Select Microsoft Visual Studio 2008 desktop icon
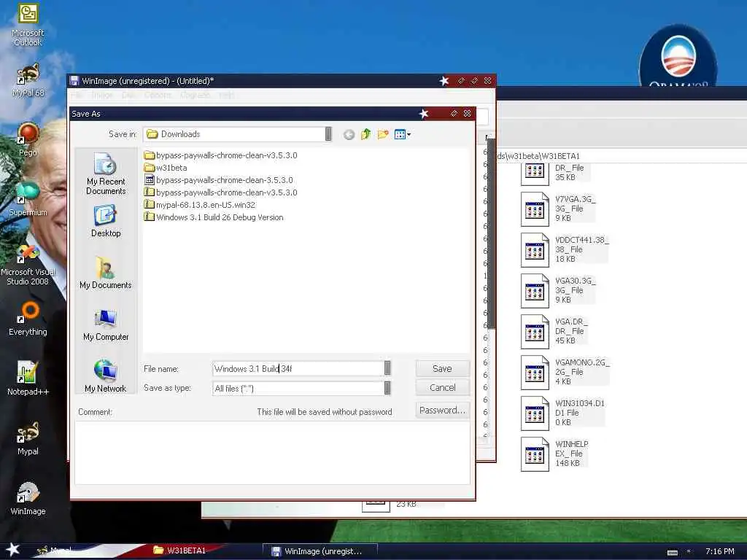Viewport: 747px width, 560px height. coord(28,265)
